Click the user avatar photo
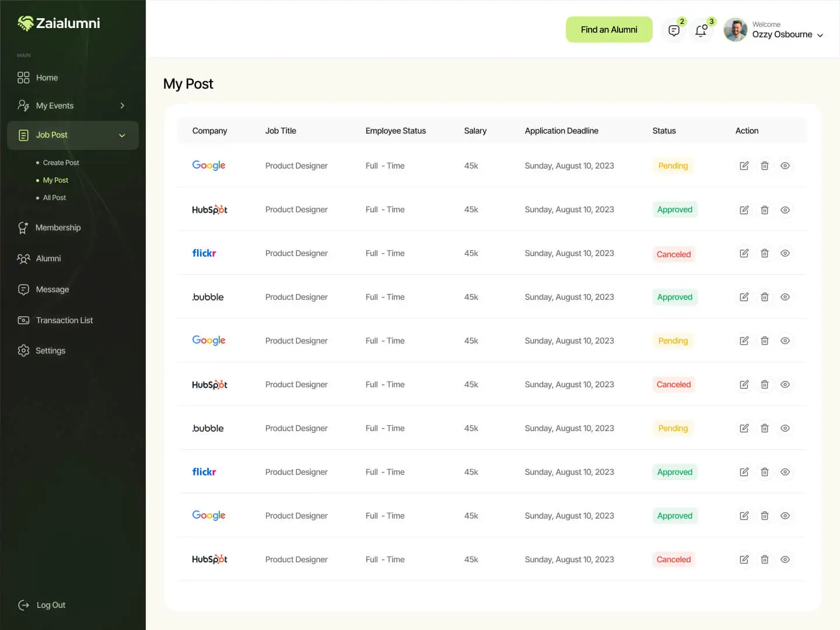 (735, 30)
